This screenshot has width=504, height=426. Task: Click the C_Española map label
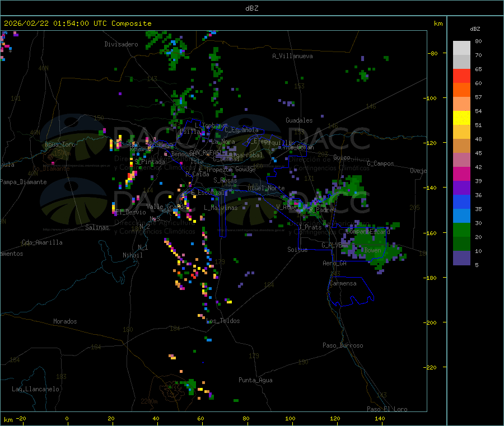(x=241, y=130)
